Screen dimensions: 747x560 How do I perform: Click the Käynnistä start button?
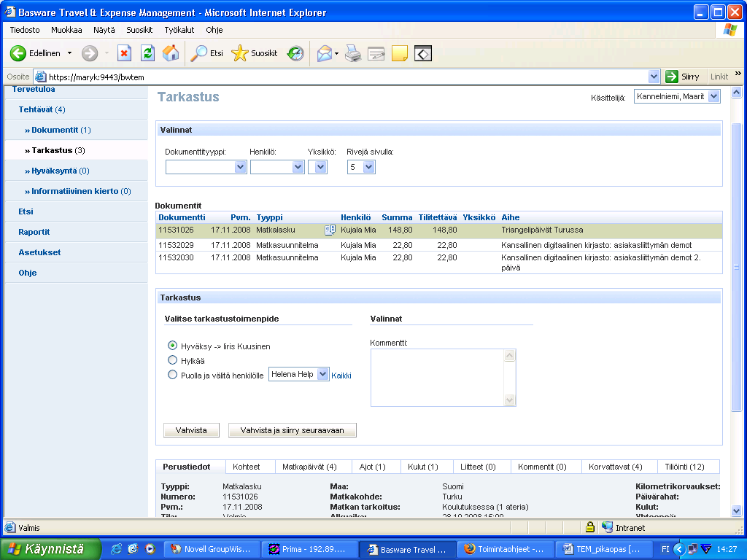click(x=50, y=549)
